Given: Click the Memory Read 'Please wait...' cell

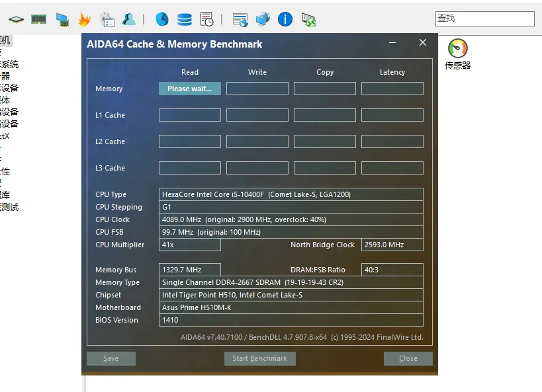Looking at the screenshot, I should click(x=189, y=89).
